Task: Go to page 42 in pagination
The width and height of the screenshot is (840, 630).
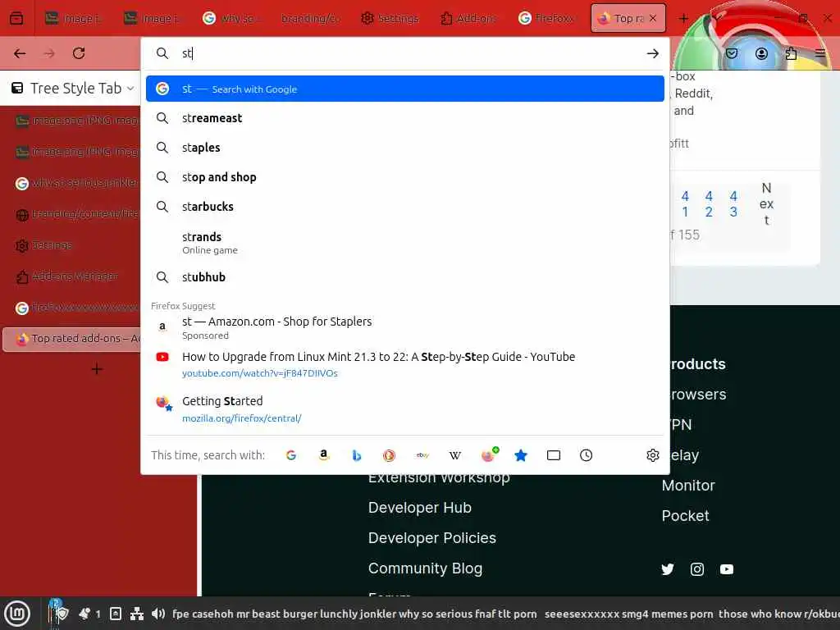Action: pyautogui.click(x=709, y=204)
